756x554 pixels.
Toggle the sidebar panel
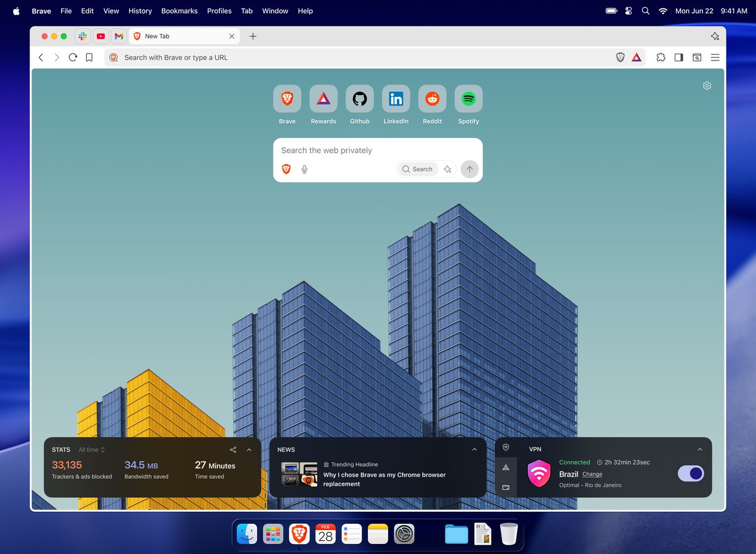click(679, 57)
